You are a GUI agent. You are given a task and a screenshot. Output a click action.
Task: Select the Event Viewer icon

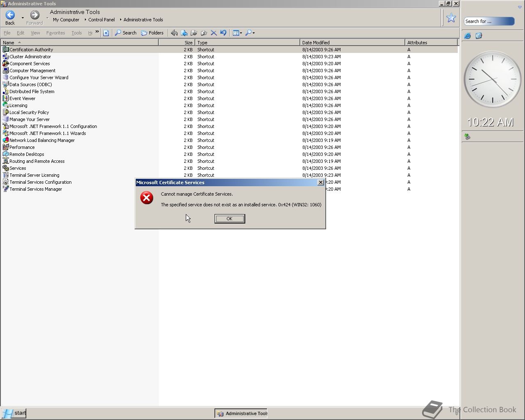6,98
